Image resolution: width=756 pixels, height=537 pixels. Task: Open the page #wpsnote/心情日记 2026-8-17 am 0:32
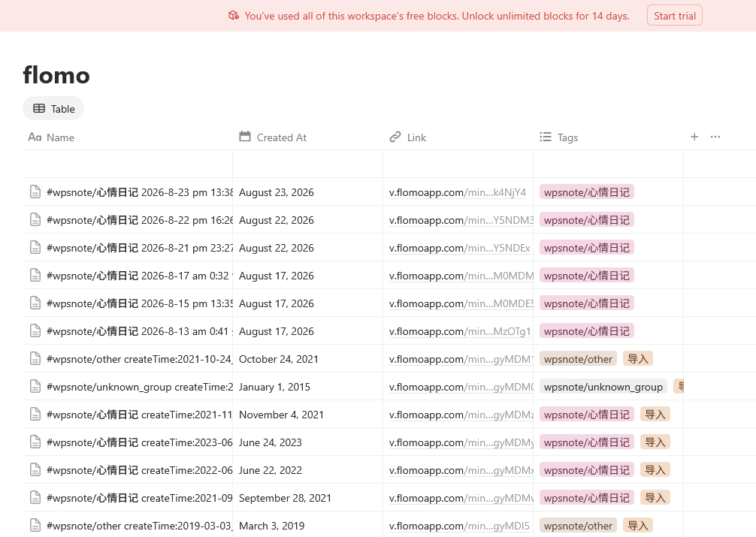point(140,276)
